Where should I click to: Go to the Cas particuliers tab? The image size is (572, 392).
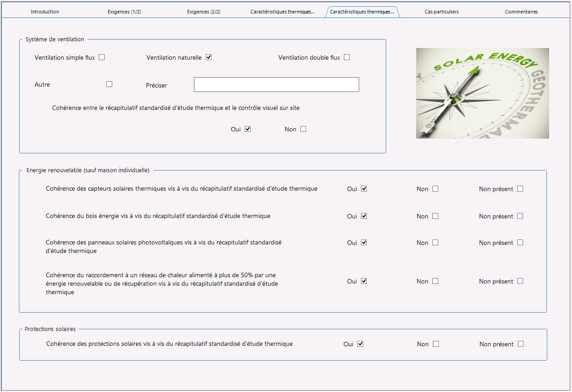(442, 12)
